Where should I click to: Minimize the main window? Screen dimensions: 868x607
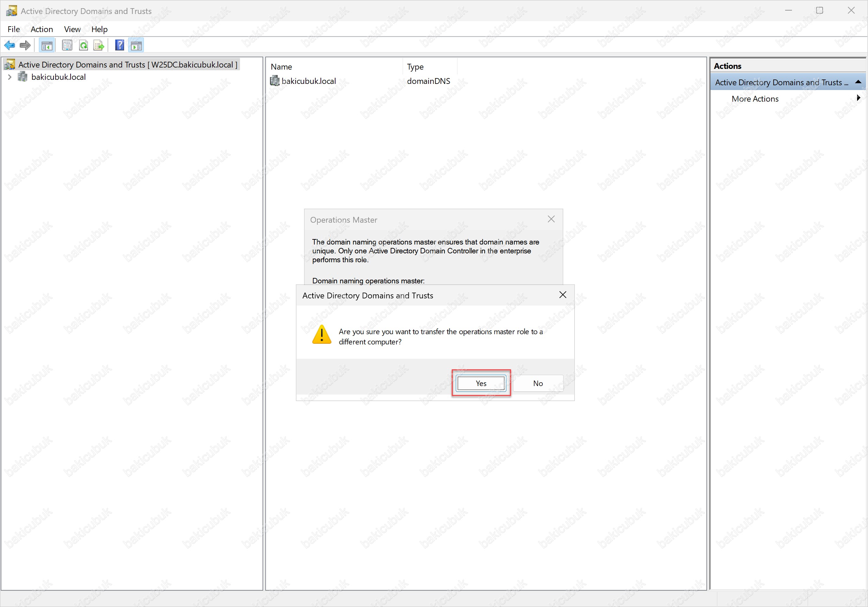[x=788, y=11]
